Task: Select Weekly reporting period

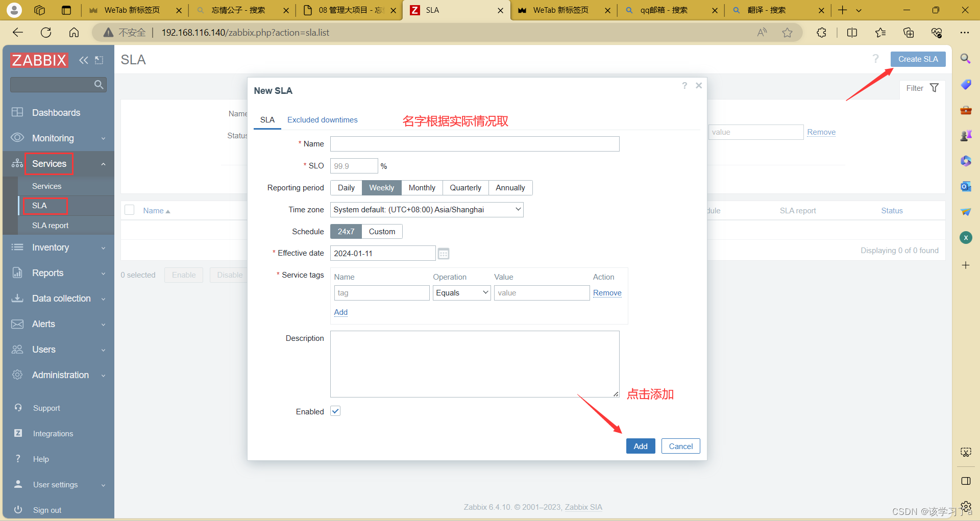Action: coord(382,188)
